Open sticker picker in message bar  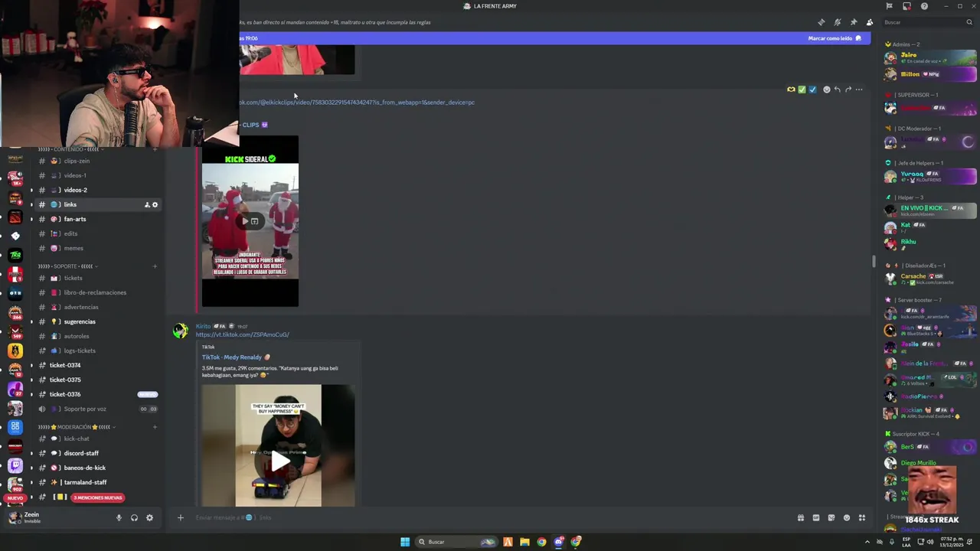click(x=831, y=518)
